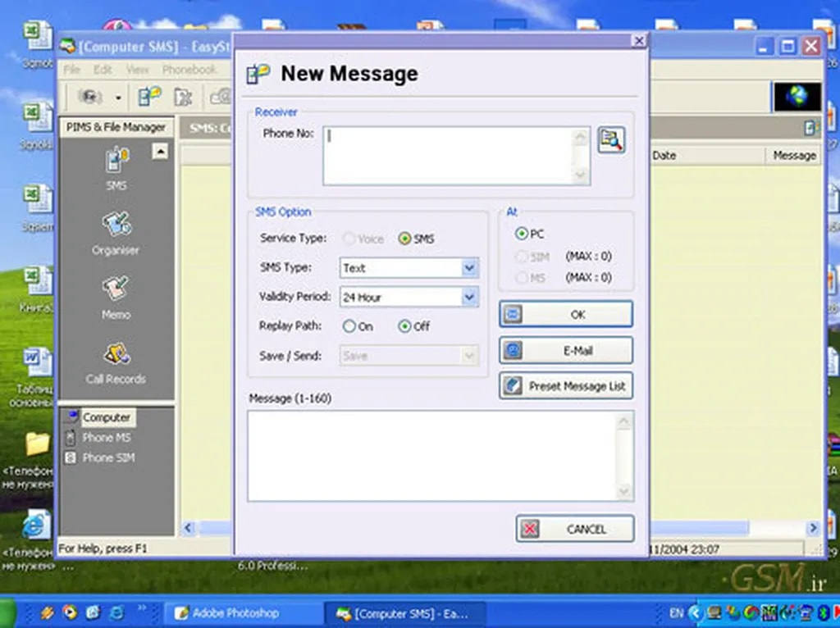This screenshot has width=840, height=628.
Task: Select Phone MS in storage tree
Action: [x=106, y=438]
